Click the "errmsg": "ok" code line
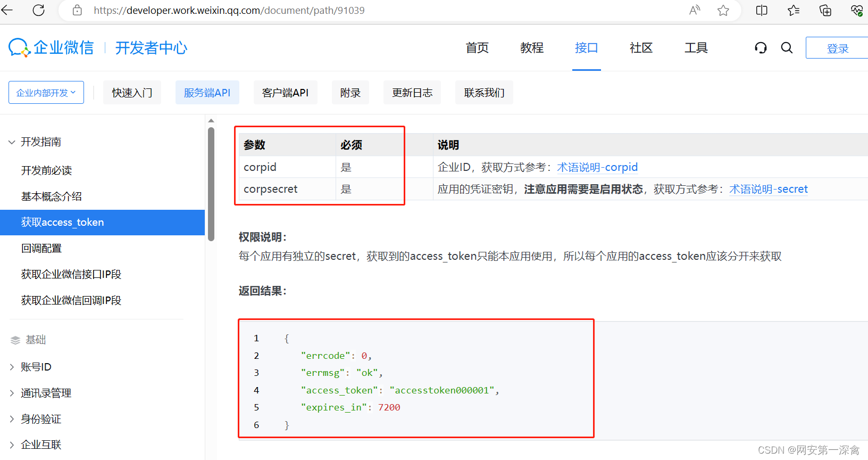868x460 pixels. click(341, 373)
